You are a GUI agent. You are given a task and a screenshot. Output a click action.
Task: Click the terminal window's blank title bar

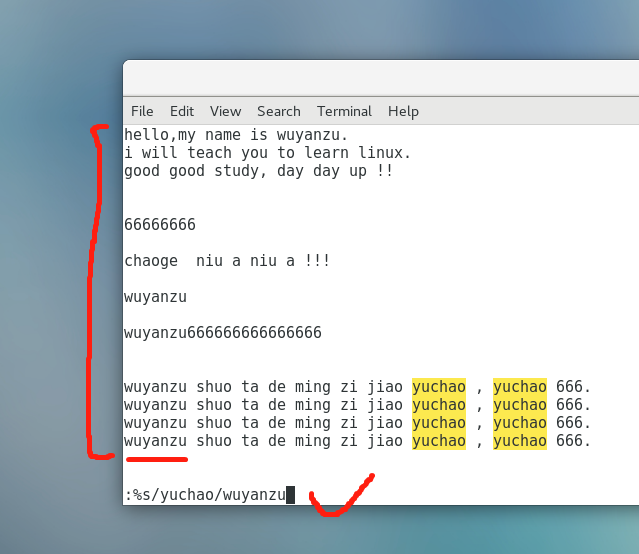coord(380,78)
